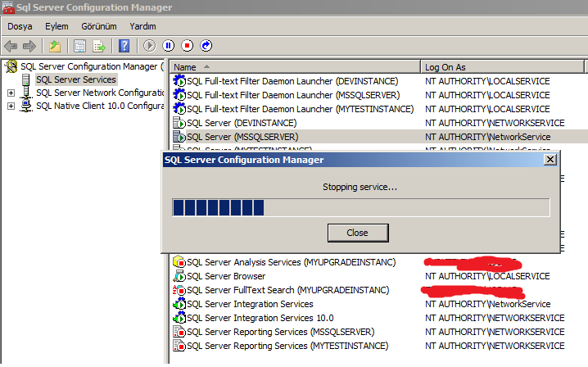Click the Sql Server Configuration Manager title bar icon
This screenshot has height=367, width=588.
8,7
